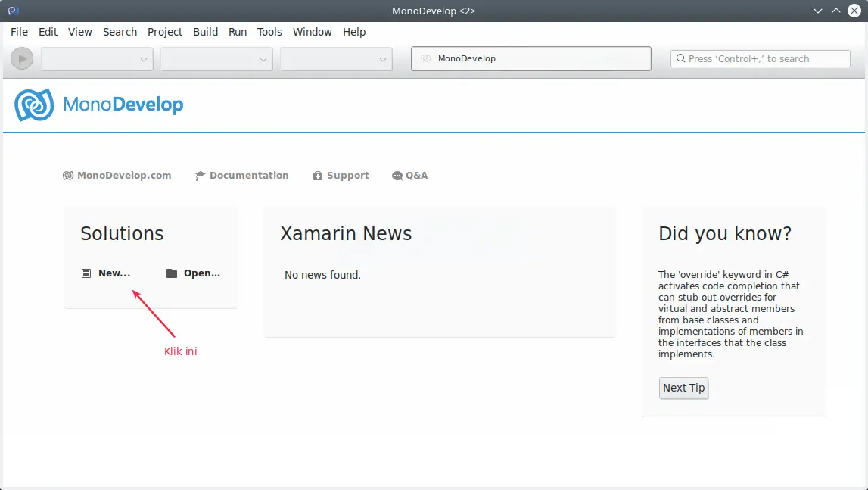Open the Tools menu
The image size is (868, 490).
269,32
